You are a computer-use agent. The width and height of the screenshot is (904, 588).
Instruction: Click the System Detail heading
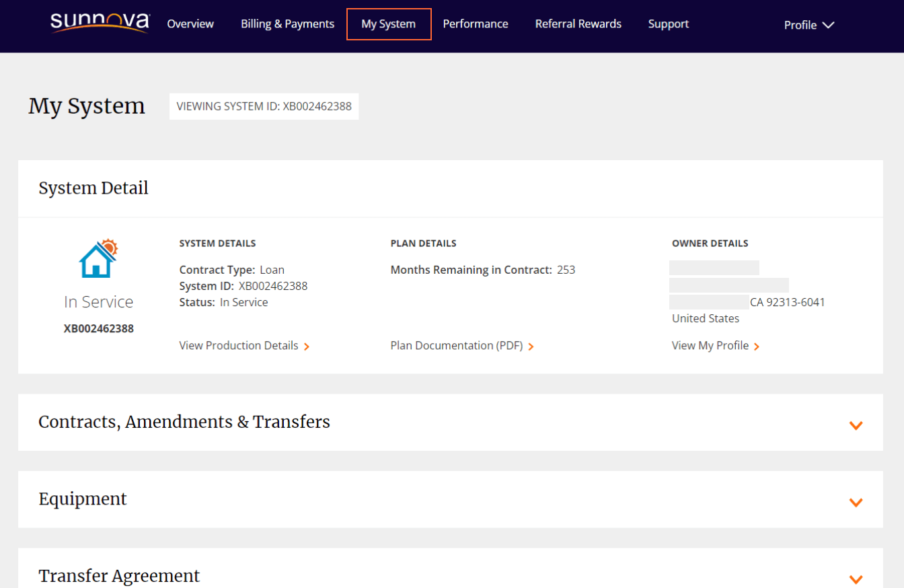click(93, 188)
